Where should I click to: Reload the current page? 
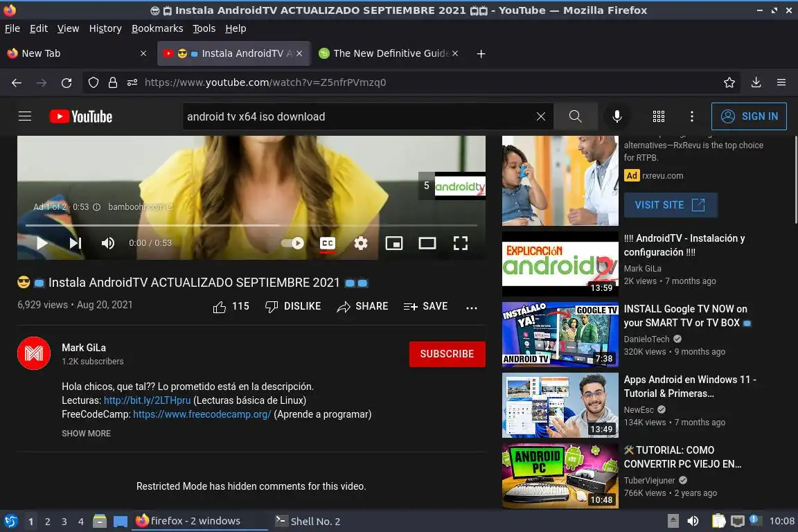coord(66,82)
